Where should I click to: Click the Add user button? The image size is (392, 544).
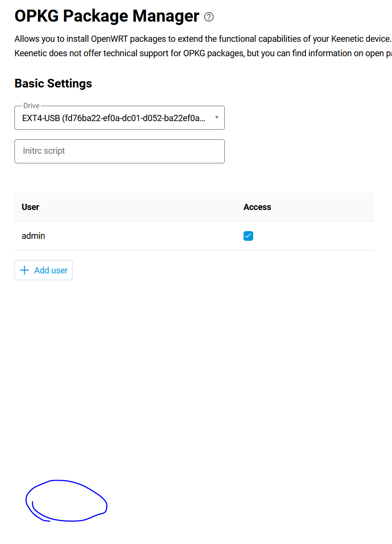coord(43,270)
